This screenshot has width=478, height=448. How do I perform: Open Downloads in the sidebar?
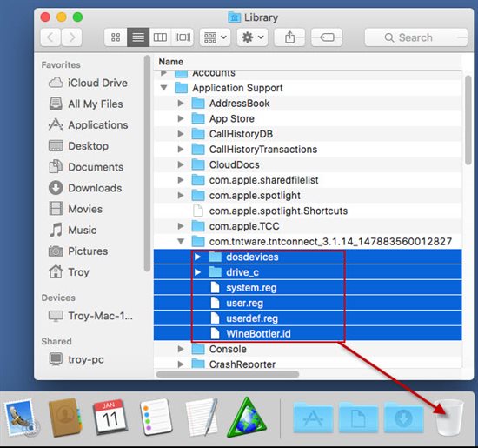[85, 188]
